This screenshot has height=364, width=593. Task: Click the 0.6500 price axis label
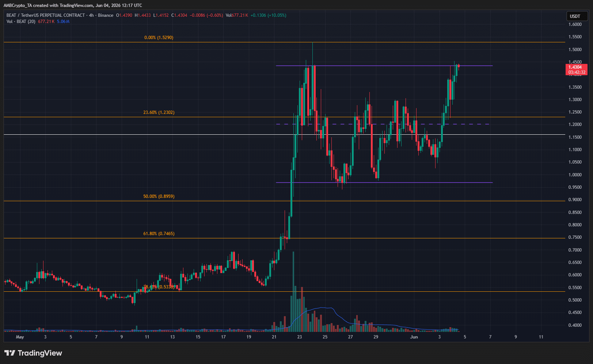575,263
